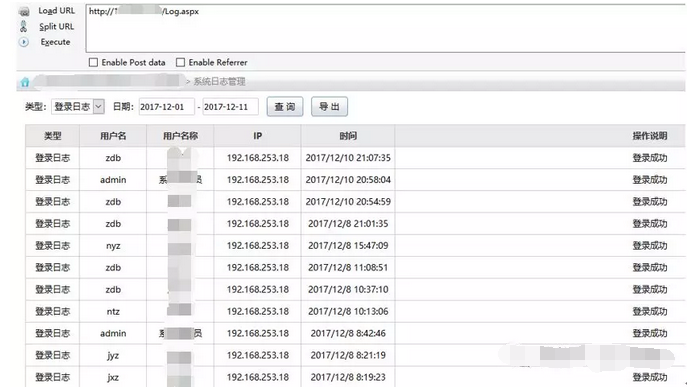Click username jyz
This screenshot has width=696, height=391.
tap(113, 355)
